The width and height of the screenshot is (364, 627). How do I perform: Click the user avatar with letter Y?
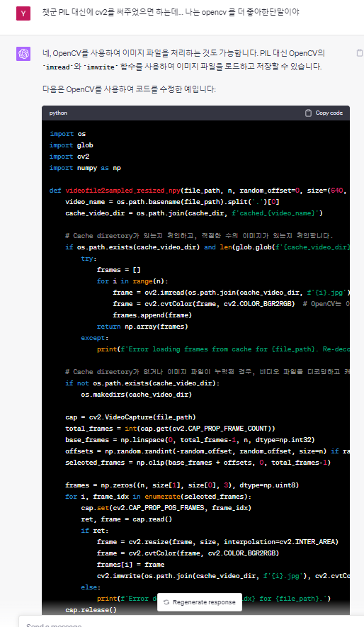coord(23,13)
